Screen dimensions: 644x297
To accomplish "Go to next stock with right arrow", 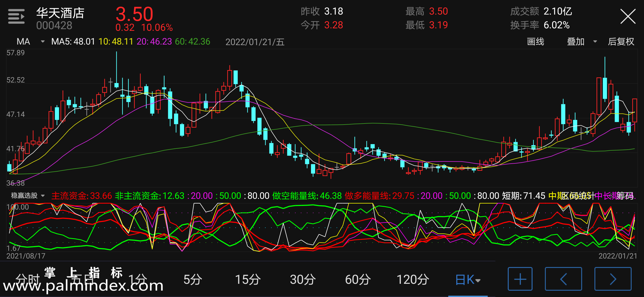I will [x=613, y=279].
